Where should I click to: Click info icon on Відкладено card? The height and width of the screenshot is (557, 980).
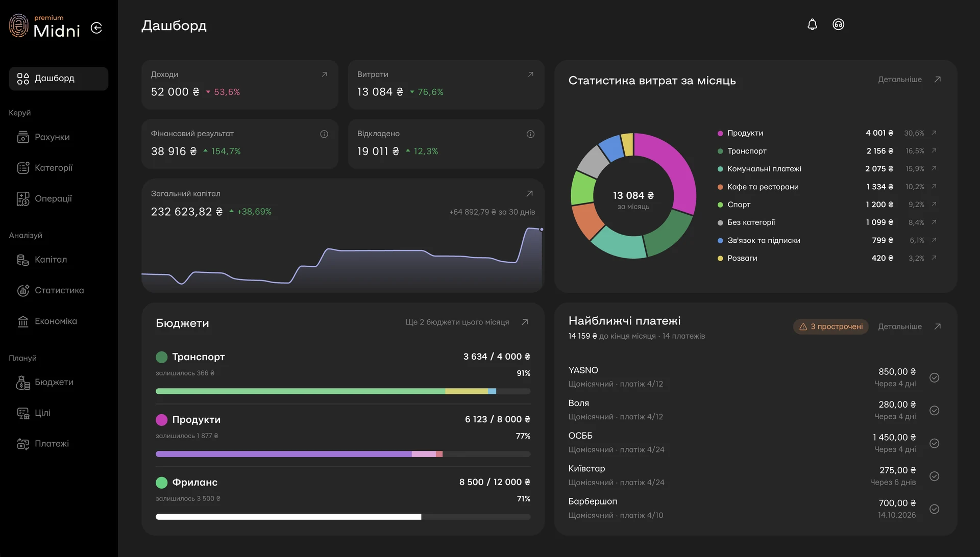click(x=530, y=134)
